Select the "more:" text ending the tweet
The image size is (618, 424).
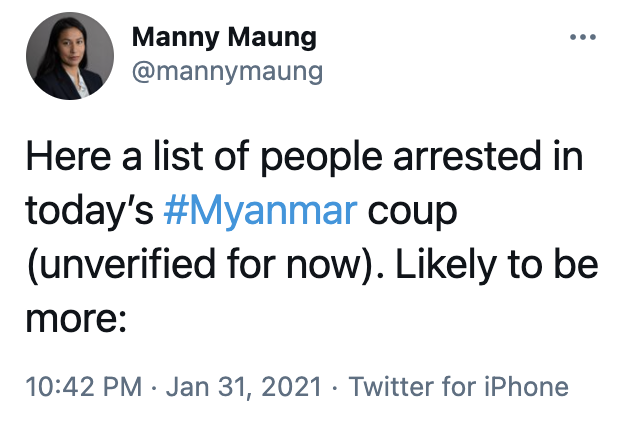click(x=76, y=319)
